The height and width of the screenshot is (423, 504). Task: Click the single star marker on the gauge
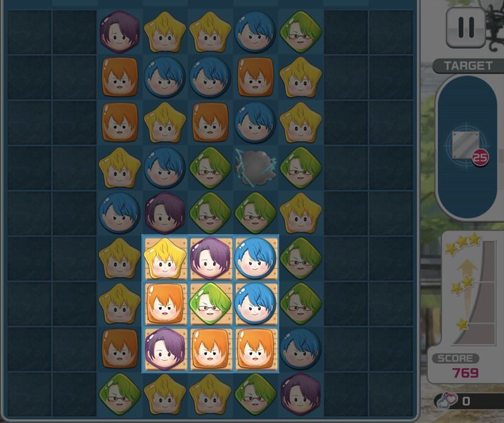point(462,323)
